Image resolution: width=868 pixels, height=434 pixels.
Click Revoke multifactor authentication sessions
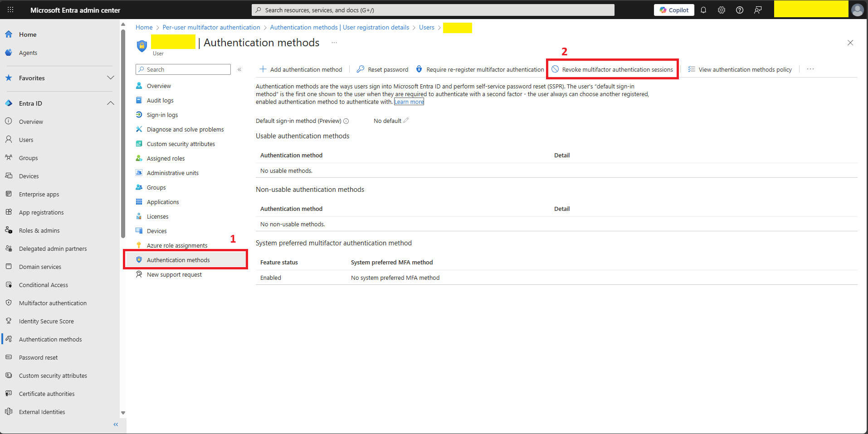pos(612,69)
